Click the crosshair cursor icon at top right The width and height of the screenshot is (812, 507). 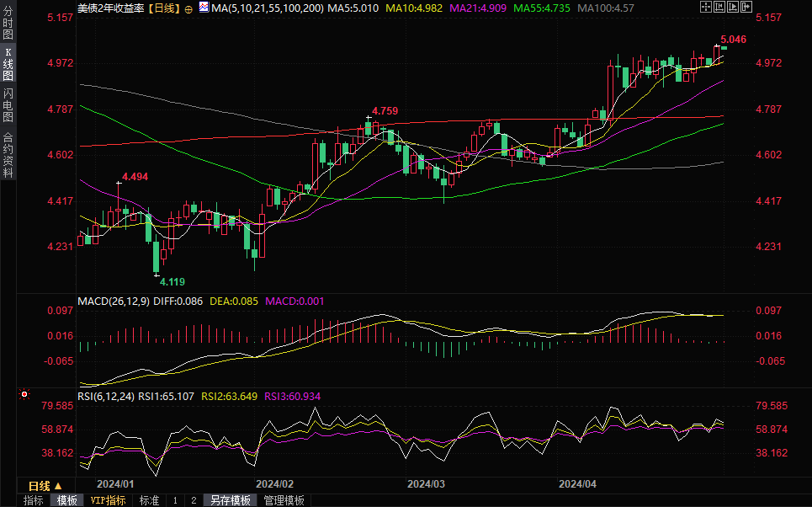tap(705, 8)
